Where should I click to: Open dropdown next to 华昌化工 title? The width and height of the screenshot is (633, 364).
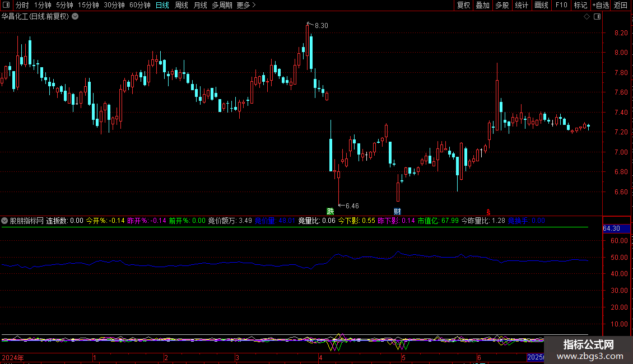point(75,17)
